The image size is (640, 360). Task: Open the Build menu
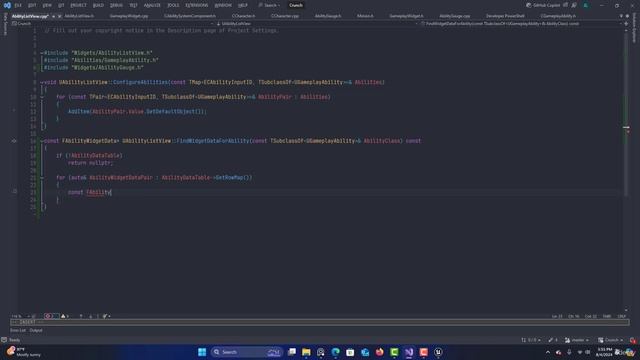click(98, 5)
